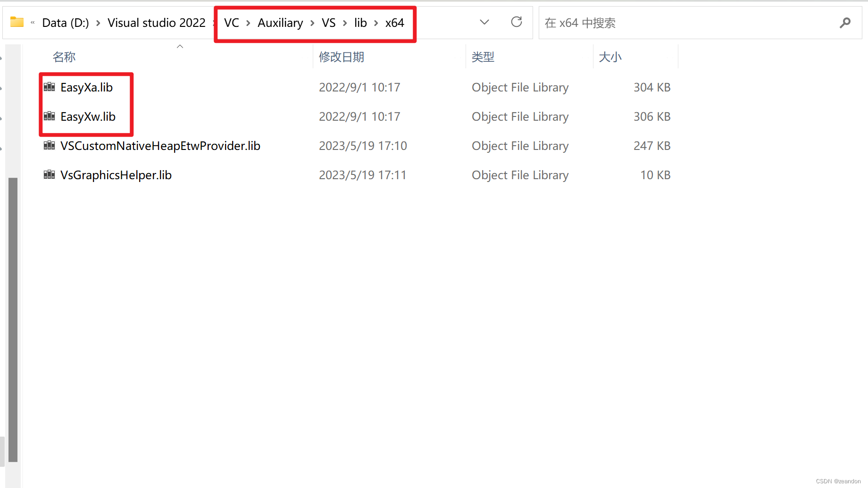Click the search magnifier icon
868x488 pixels.
845,23
